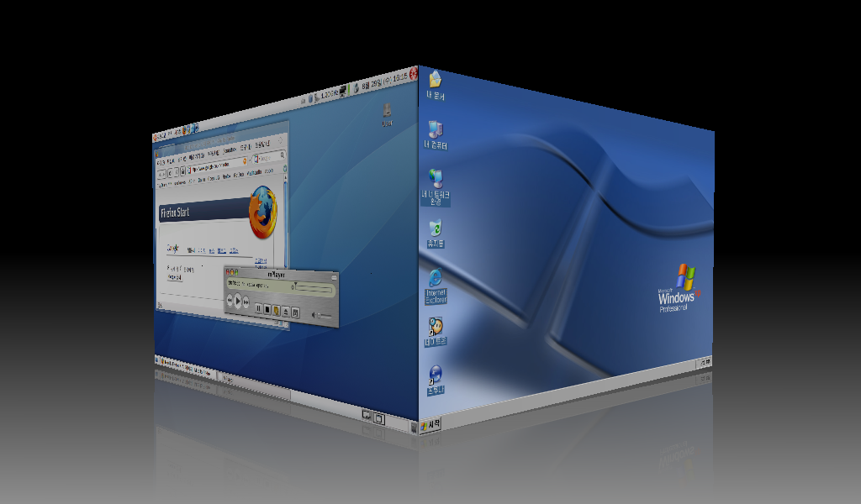
Task: Click the home button in the Firefox toolbar
Action: pyautogui.click(x=182, y=171)
